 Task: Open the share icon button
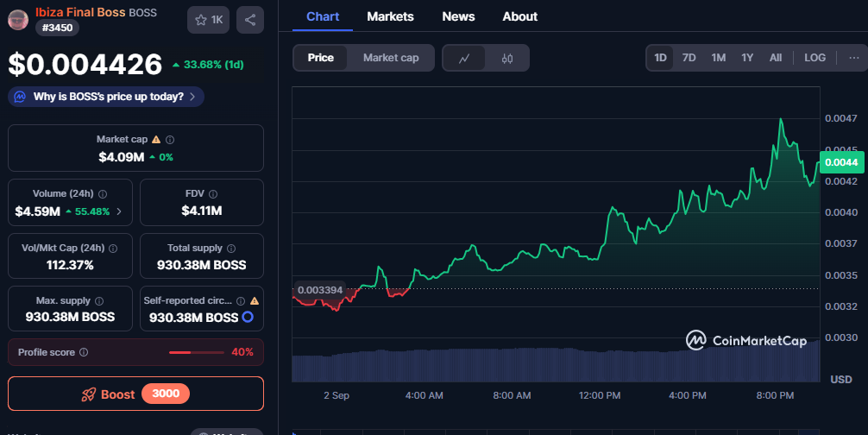click(250, 20)
